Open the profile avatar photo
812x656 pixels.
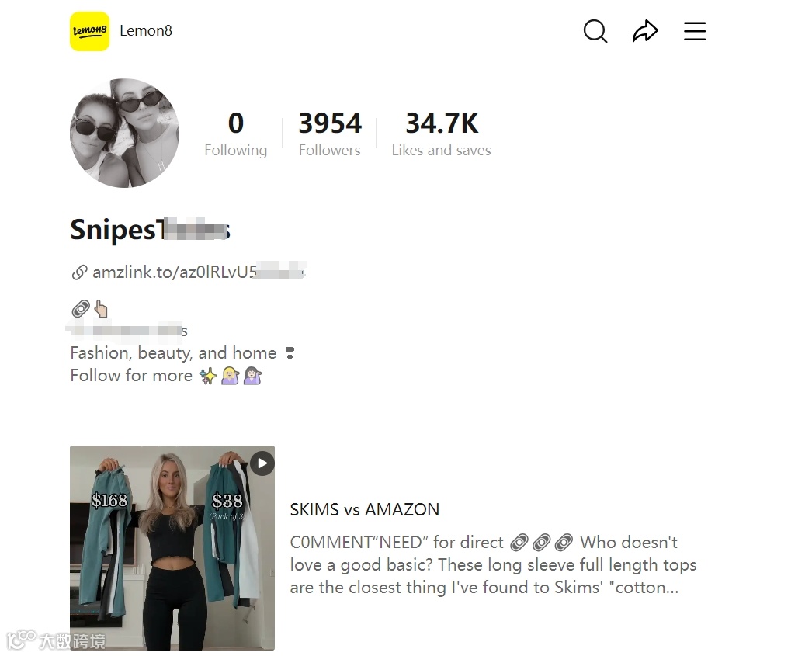[x=124, y=133]
